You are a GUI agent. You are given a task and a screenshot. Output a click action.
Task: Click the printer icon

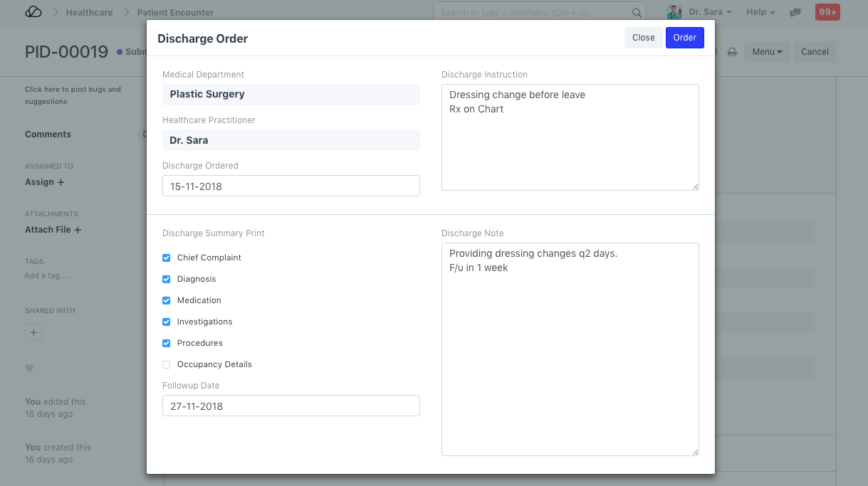click(x=731, y=52)
